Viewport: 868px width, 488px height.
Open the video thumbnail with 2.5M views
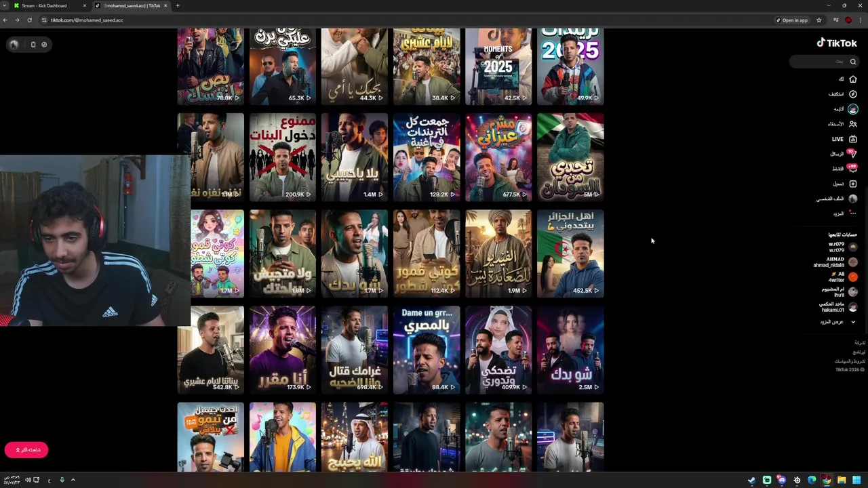pos(570,350)
